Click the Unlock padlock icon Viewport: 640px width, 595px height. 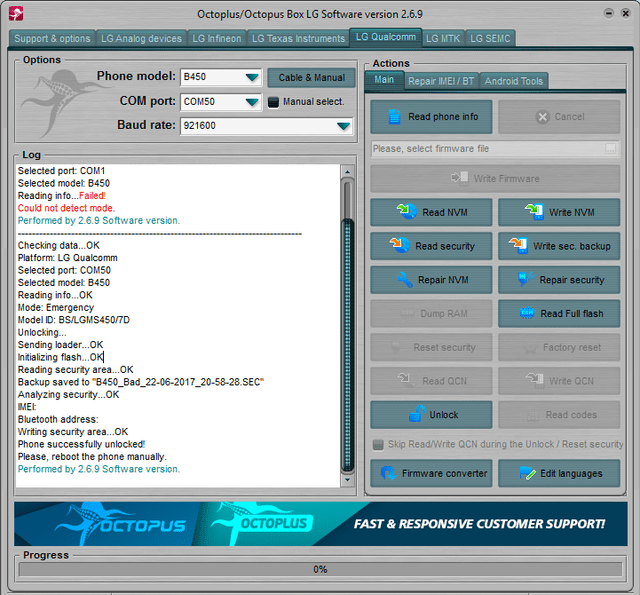point(417,413)
